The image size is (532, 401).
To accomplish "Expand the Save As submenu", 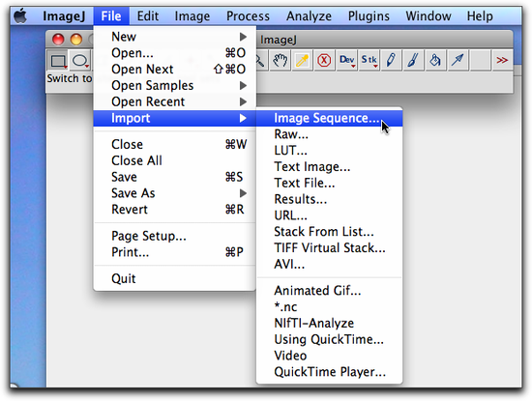I will click(175, 193).
